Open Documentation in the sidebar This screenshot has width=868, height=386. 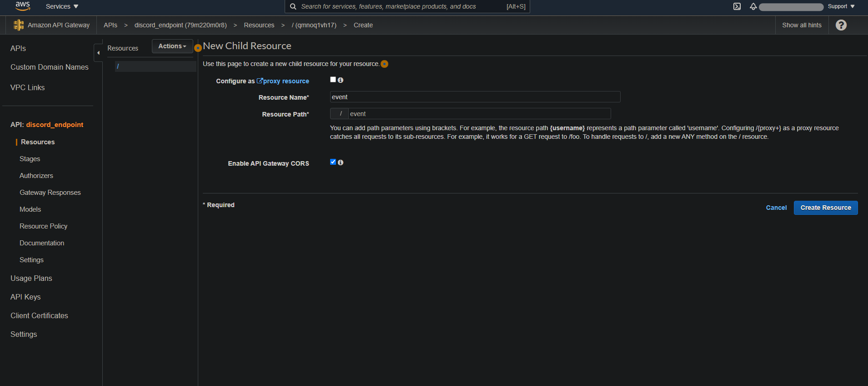42,243
